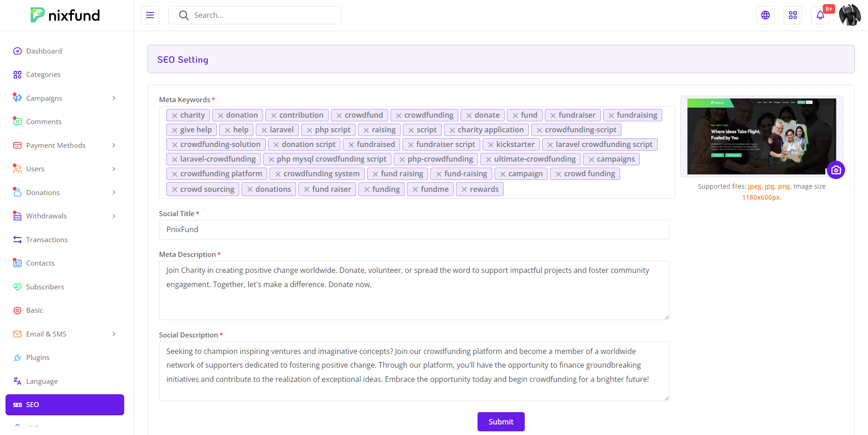
Task: Delete the 'rewards' keyword tag
Action: (x=464, y=190)
